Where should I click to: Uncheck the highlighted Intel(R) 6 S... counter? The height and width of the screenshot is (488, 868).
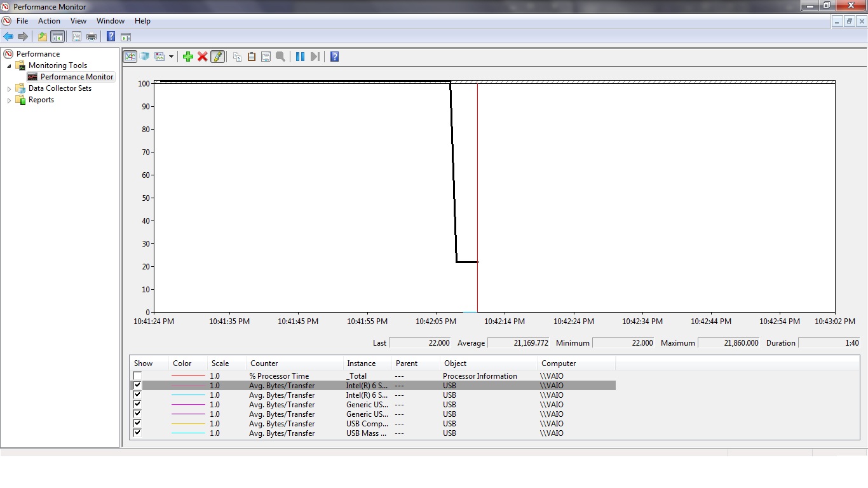tap(137, 385)
